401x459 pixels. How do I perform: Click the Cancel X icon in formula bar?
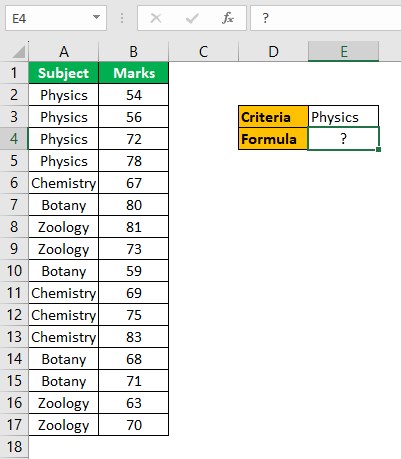coord(156,18)
